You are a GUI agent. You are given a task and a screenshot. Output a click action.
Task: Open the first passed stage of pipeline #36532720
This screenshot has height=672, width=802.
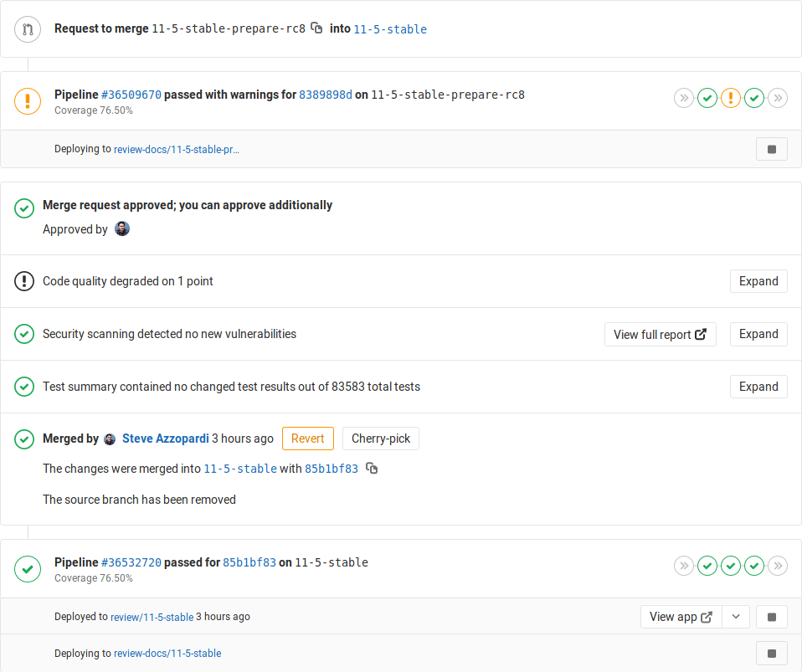pos(707,566)
